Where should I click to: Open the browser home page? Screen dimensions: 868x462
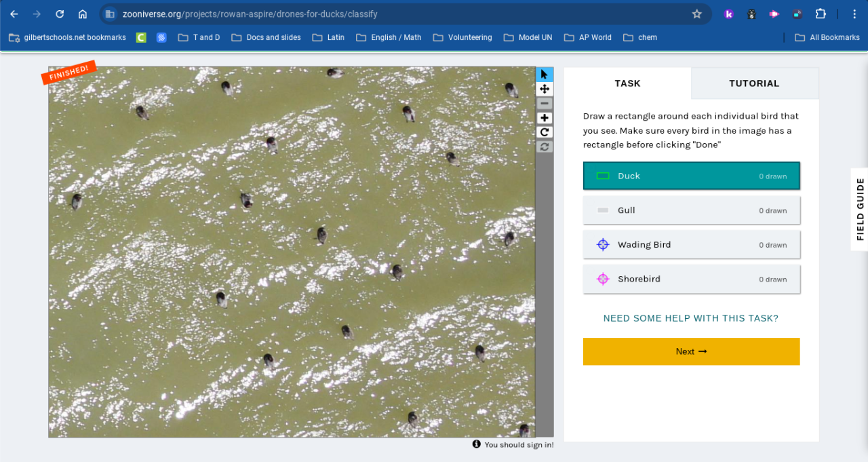[82, 14]
